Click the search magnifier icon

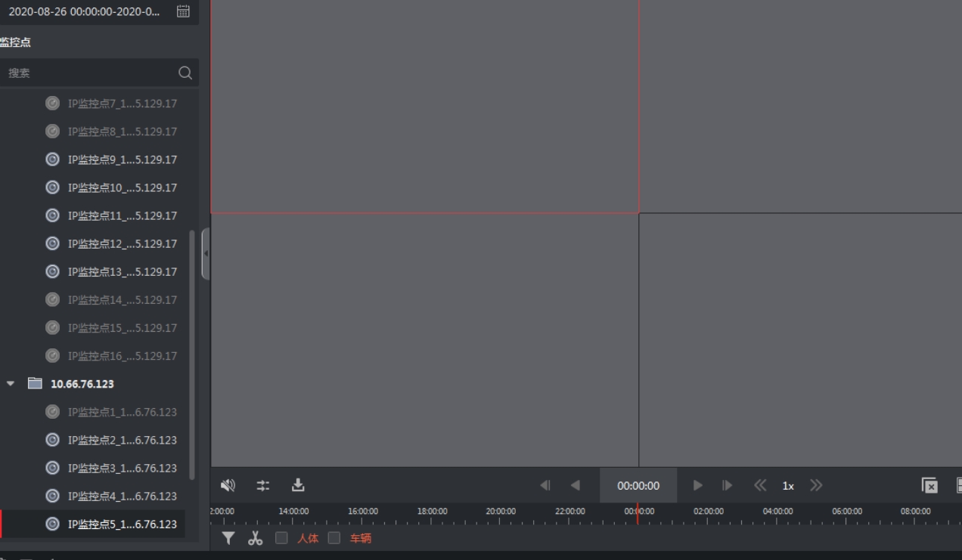(185, 73)
